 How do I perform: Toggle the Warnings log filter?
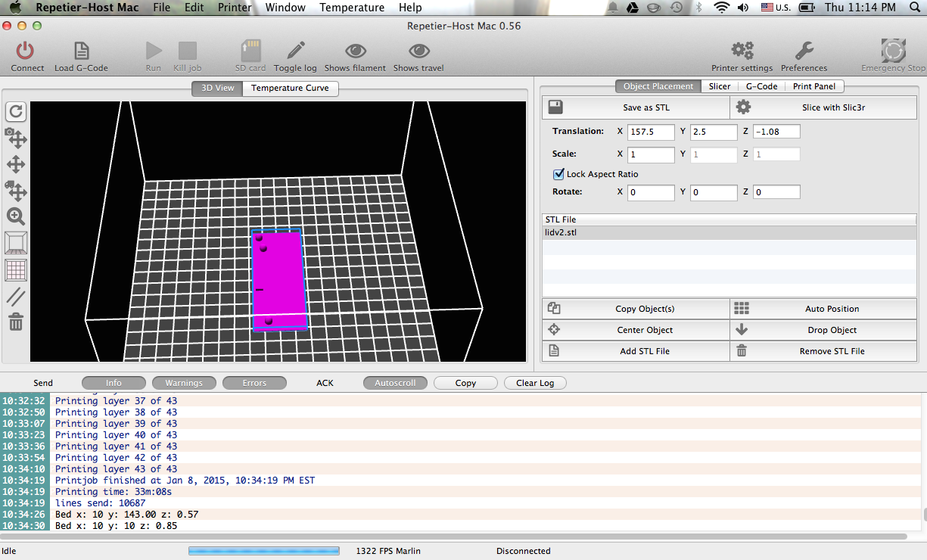(184, 383)
